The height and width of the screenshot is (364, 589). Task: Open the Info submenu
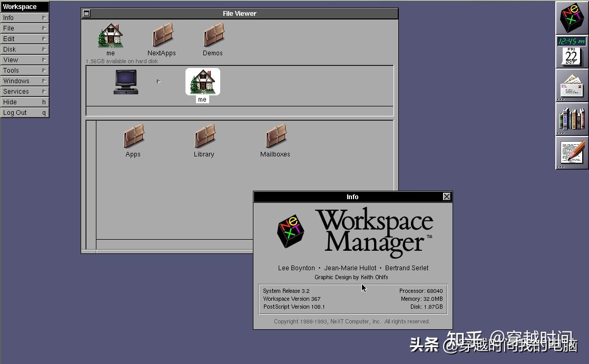pos(25,18)
